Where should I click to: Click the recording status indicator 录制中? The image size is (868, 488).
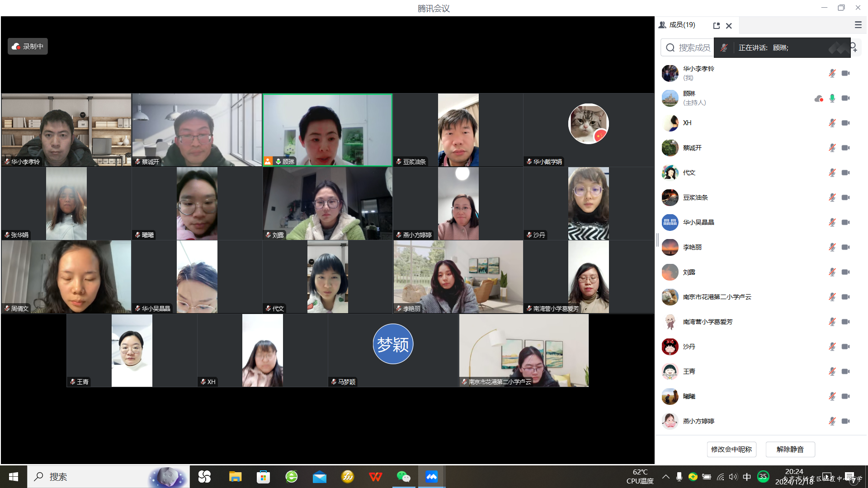point(28,47)
